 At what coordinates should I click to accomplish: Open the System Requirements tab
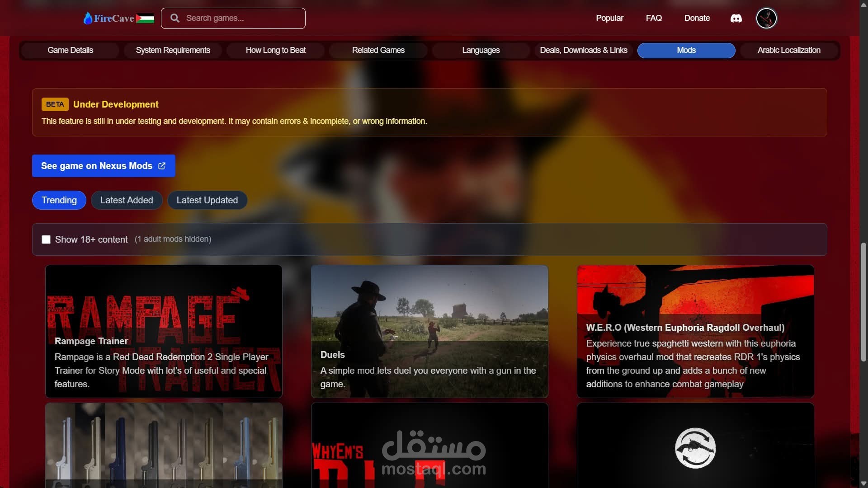click(x=173, y=50)
